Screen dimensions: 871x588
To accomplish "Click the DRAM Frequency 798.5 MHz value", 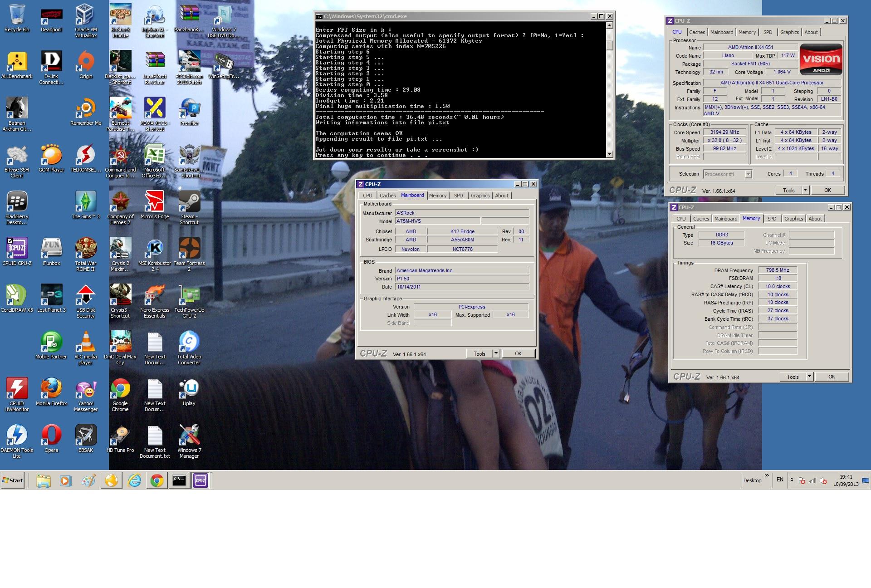I will pos(778,270).
